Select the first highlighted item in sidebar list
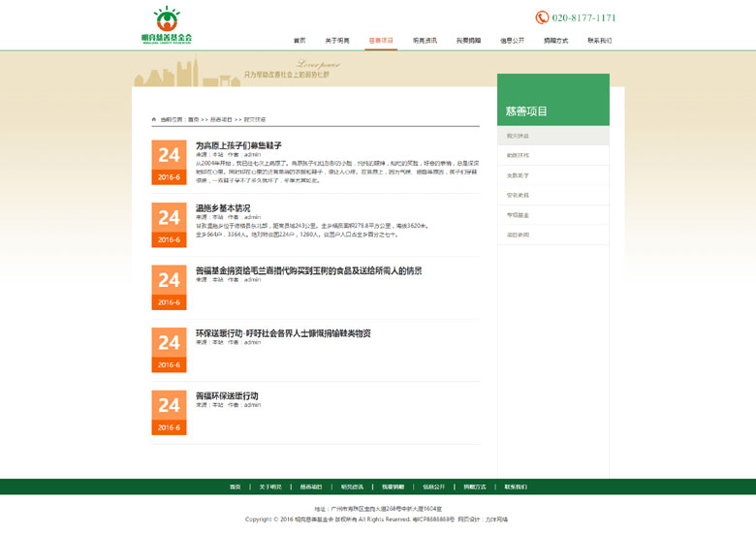 click(518, 137)
